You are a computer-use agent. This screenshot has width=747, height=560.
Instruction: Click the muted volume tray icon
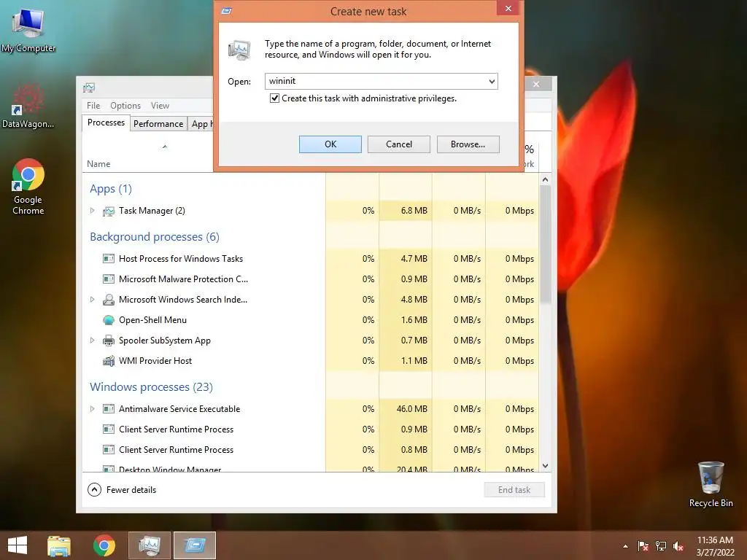[x=678, y=545]
